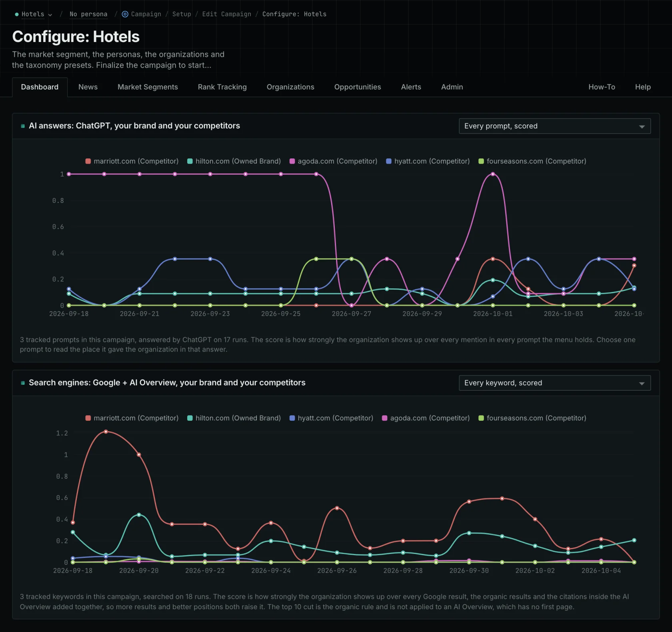Viewport: 672px width, 632px height.
Task: Click agoda peak point at 2026-10-01
Action: pyautogui.click(x=493, y=174)
